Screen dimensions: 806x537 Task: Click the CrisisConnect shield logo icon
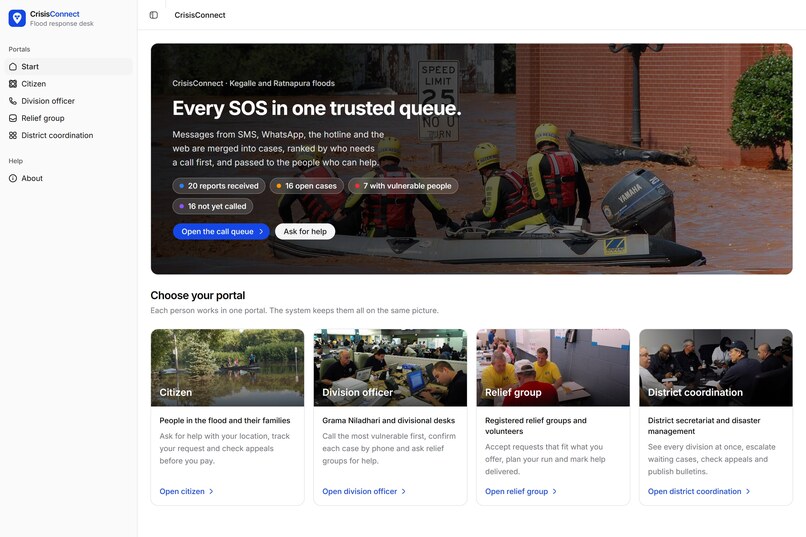coord(17,18)
